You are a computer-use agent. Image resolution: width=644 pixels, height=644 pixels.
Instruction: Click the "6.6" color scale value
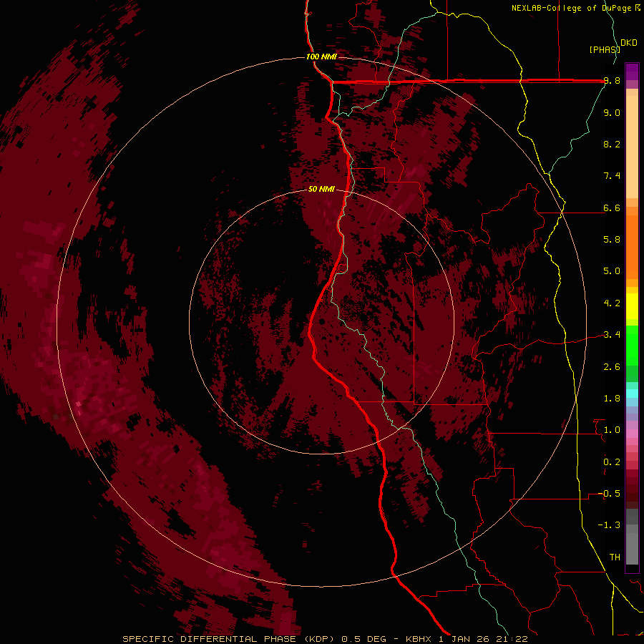point(612,208)
